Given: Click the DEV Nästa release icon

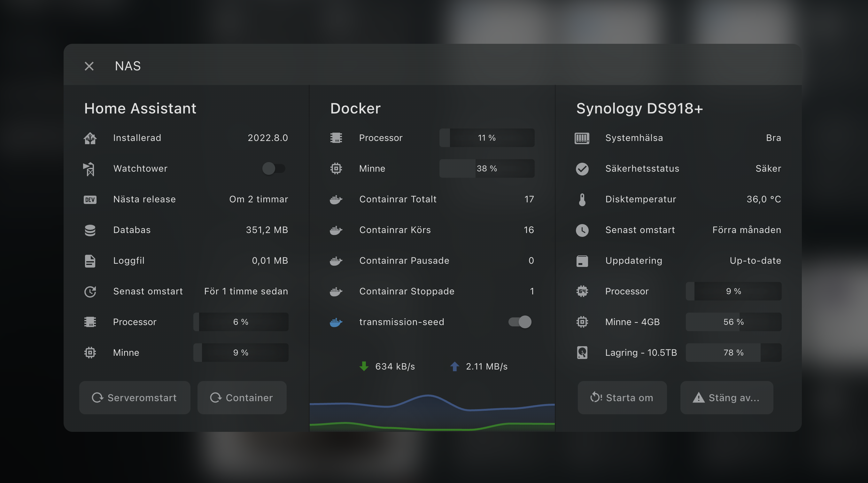Looking at the screenshot, I should coord(90,199).
